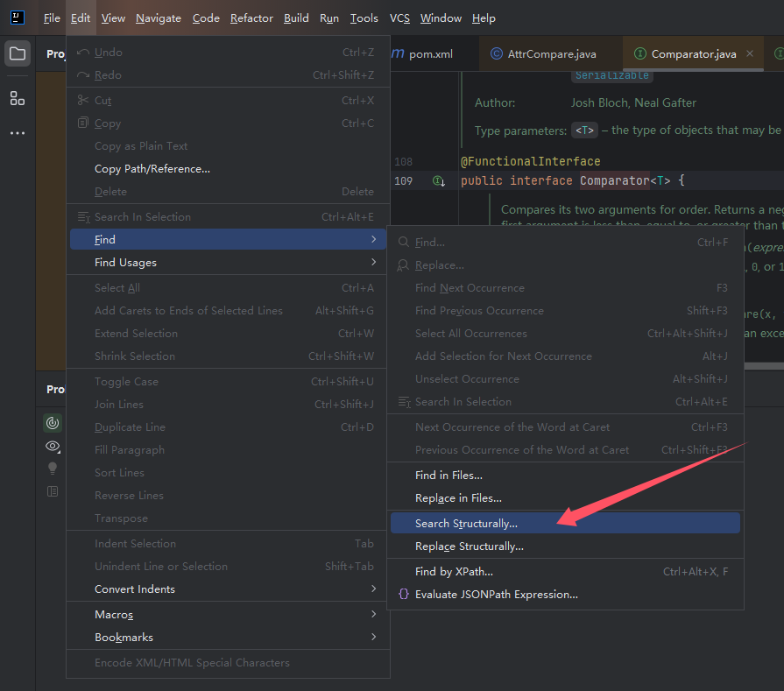Screen dimensions: 784x691
Task: Toggle the eye icon in the bottom panel
Action: click(53, 446)
